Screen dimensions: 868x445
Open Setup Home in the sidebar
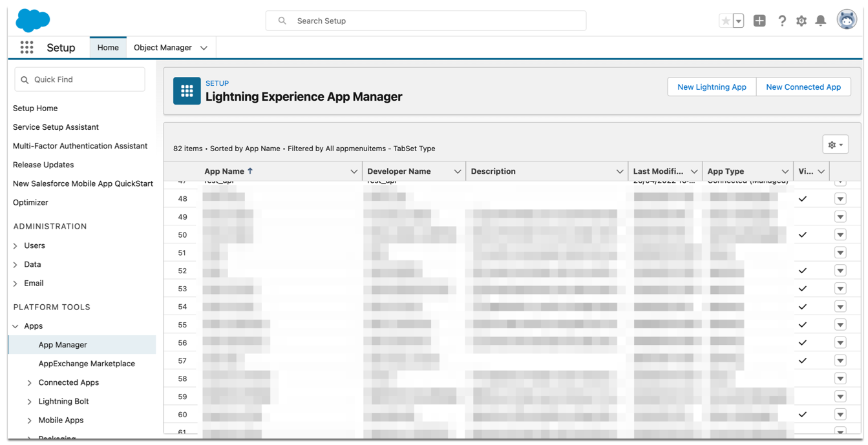(36, 109)
